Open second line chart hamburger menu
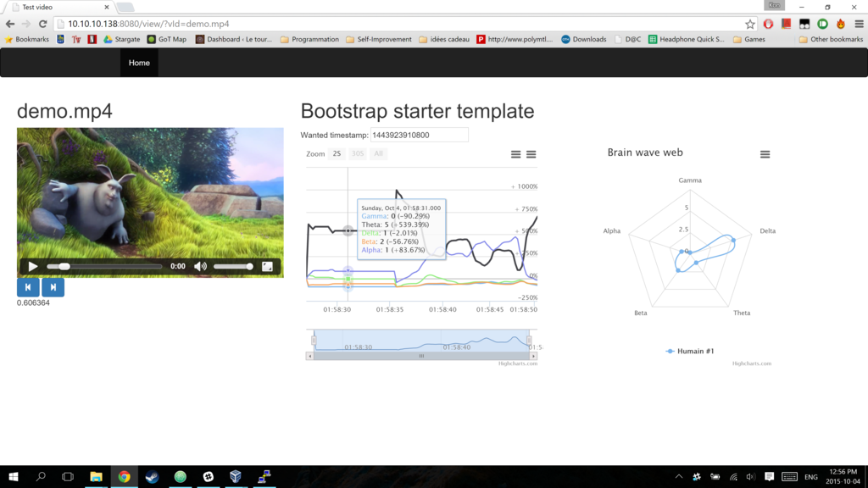Image resolution: width=868 pixels, height=488 pixels. [531, 154]
